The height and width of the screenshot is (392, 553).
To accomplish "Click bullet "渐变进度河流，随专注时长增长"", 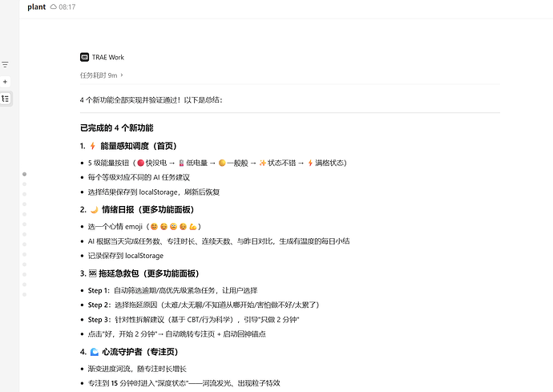I will (137, 369).
